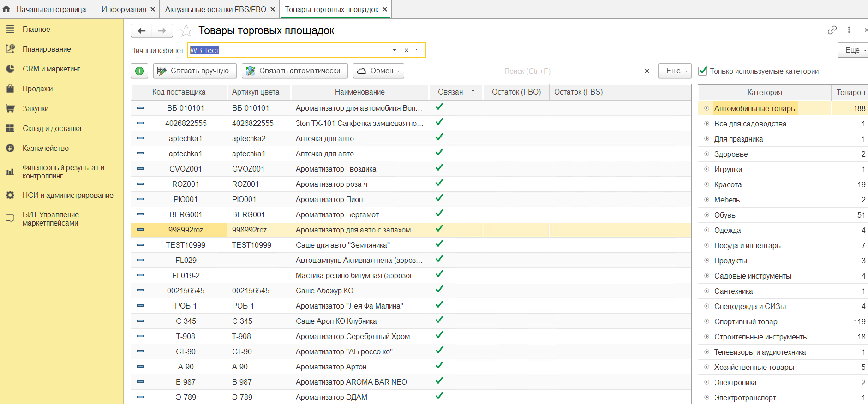Focus the Поиск (Ctrl+F) search field
Viewport: 868px width, 404px height.
[572, 71]
